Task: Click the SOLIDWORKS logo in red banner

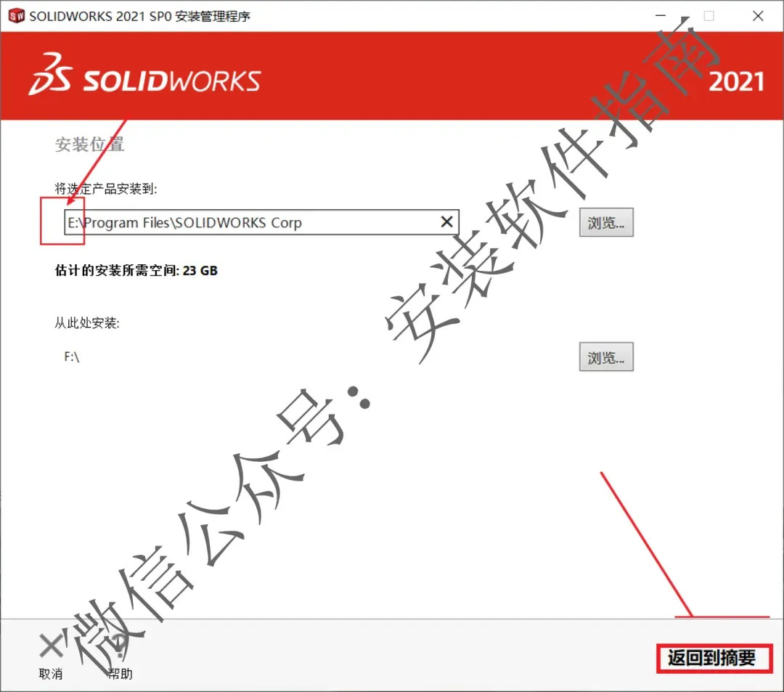Action: click(x=144, y=76)
